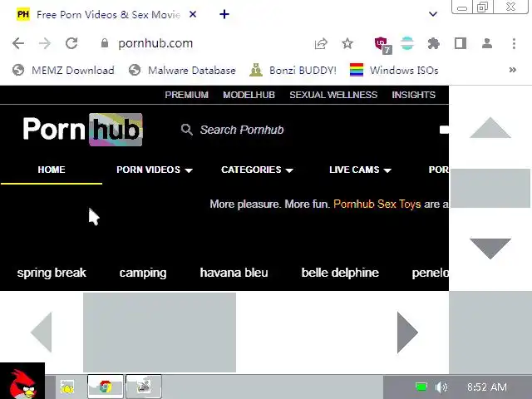Image resolution: width=532 pixels, height=399 pixels.
Task: Click the vertical scrollbar thumb
Action: point(490,189)
